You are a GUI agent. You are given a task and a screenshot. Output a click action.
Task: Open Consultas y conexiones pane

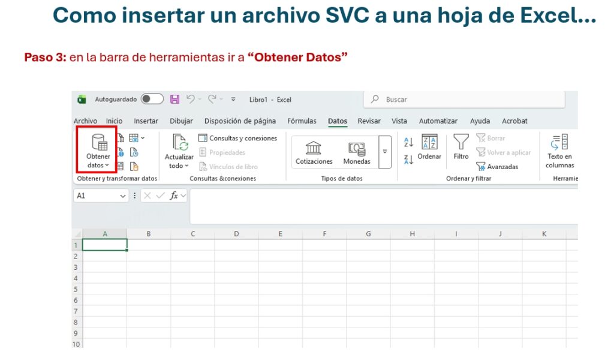point(238,139)
